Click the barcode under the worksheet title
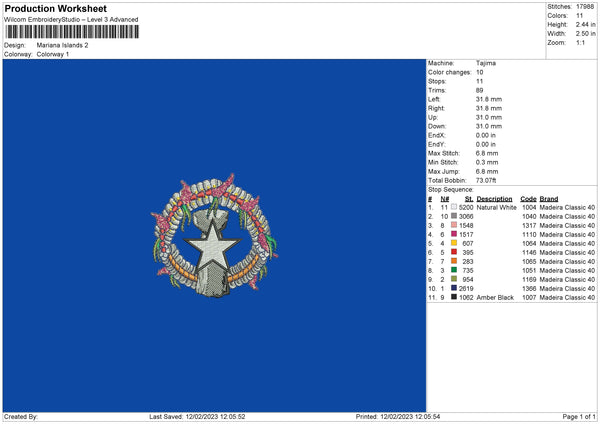The image size is (600, 424). click(72, 32)
